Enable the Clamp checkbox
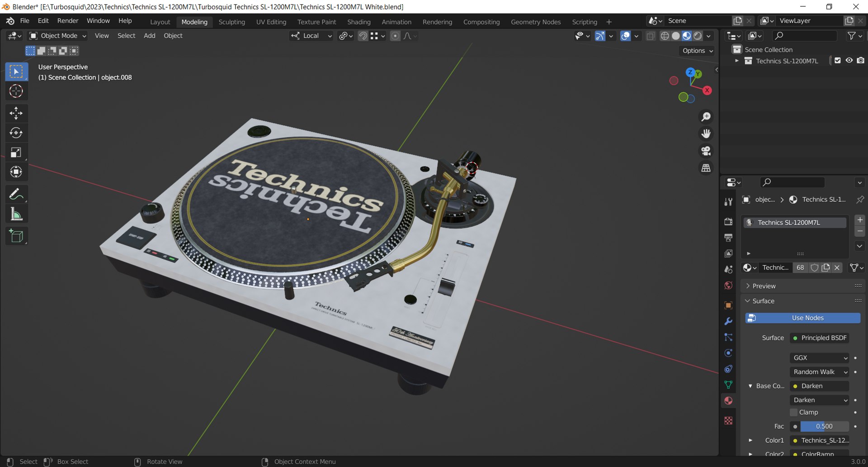The width and height of the screenshot is (868, 467). (x=794, y=412)
